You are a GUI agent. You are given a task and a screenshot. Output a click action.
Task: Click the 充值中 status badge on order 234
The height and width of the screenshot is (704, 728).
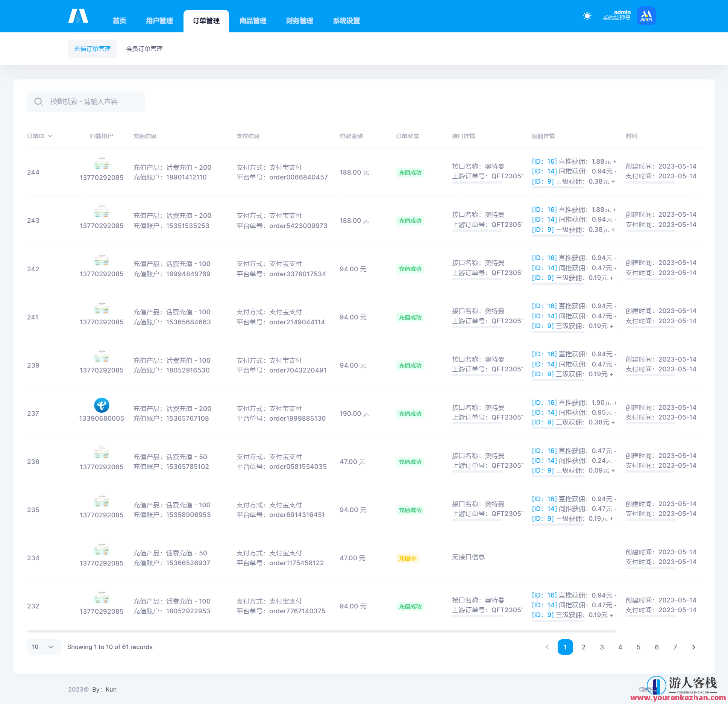coord(407,558)
